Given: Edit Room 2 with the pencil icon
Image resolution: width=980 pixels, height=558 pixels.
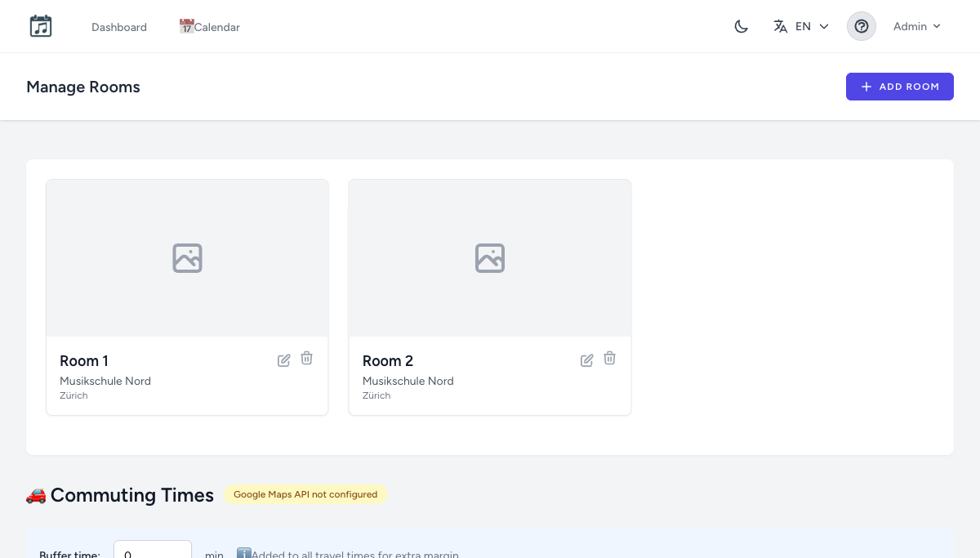Looking at the screenshot, I should (587, 360).
